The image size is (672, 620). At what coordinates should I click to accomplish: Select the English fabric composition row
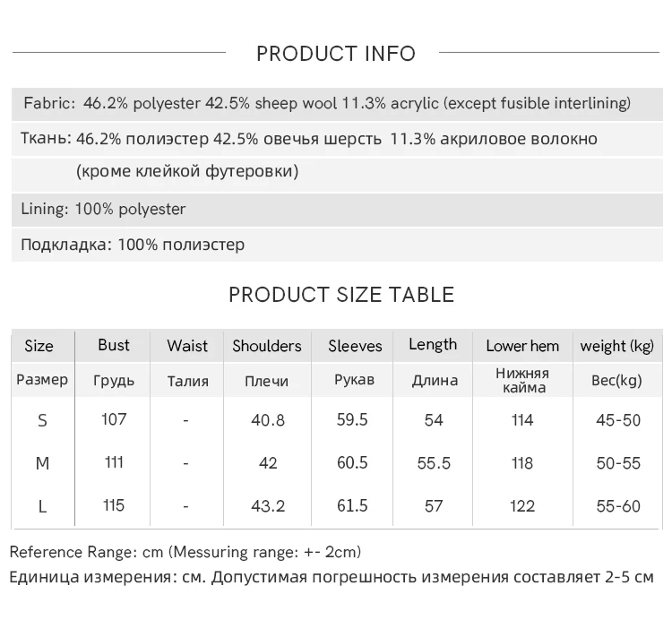[x=327, y=104]
